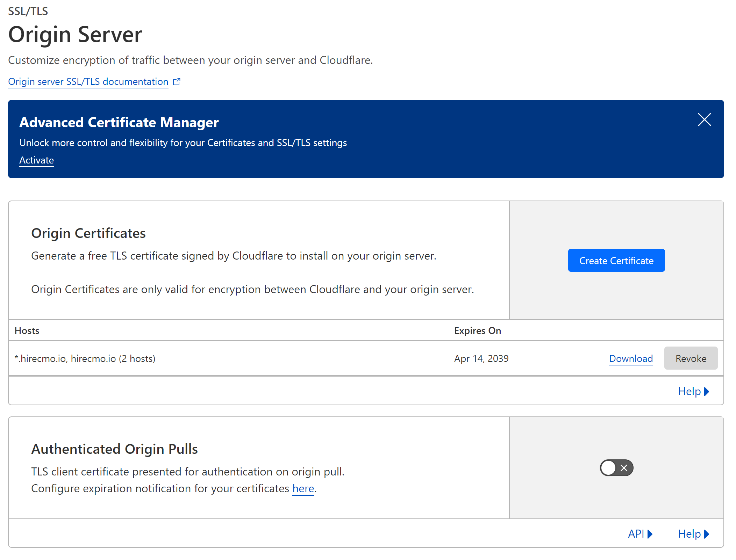This screenshot has width=736, height=560.
Task: Click the Hosts column header
Action: [x=27, y=330]
